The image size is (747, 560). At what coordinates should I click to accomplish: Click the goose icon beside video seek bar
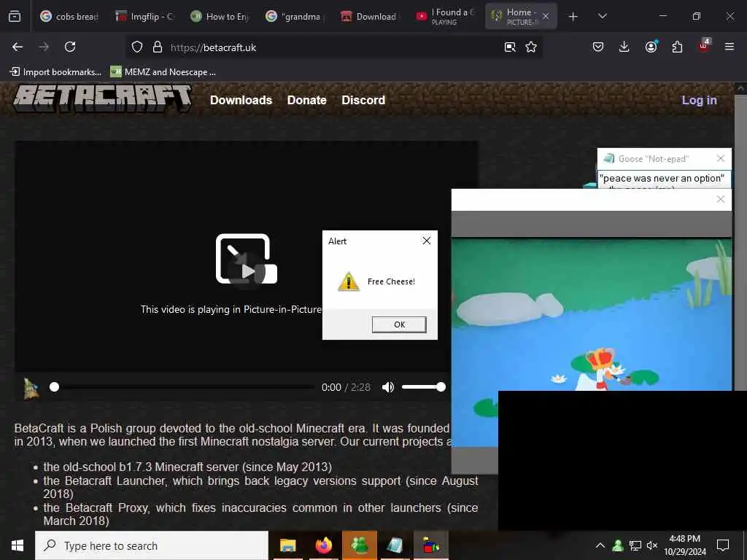coord(31,389)
